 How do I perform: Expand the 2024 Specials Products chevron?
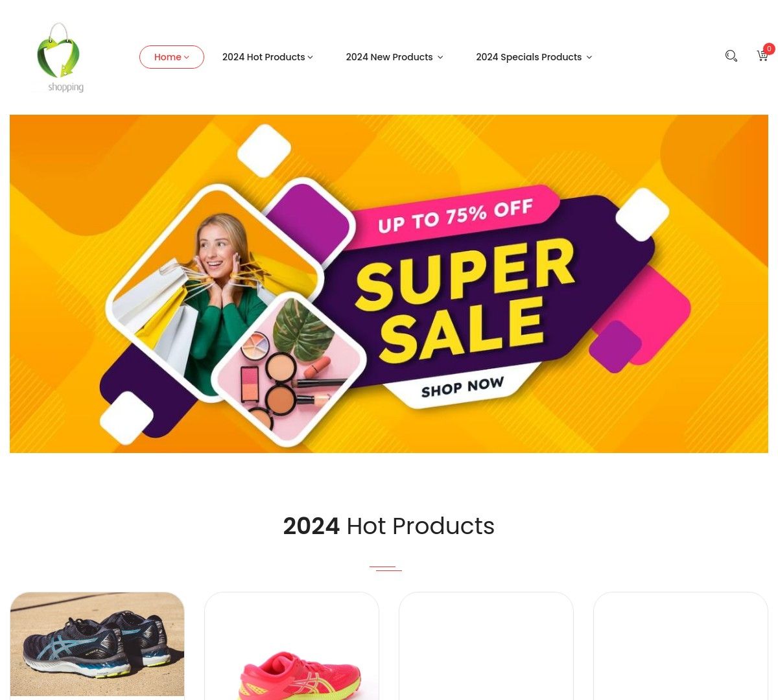click(x=589, y=57)
